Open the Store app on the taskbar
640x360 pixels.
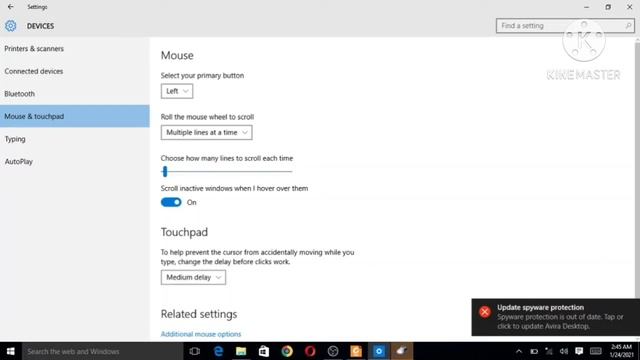264,351
